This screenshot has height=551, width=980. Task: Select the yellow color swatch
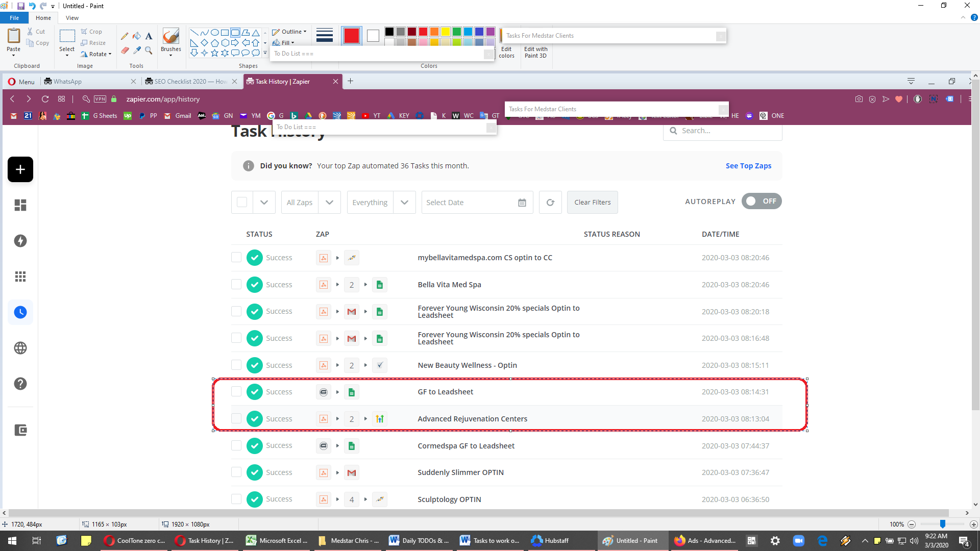click(x=446, y=32)
